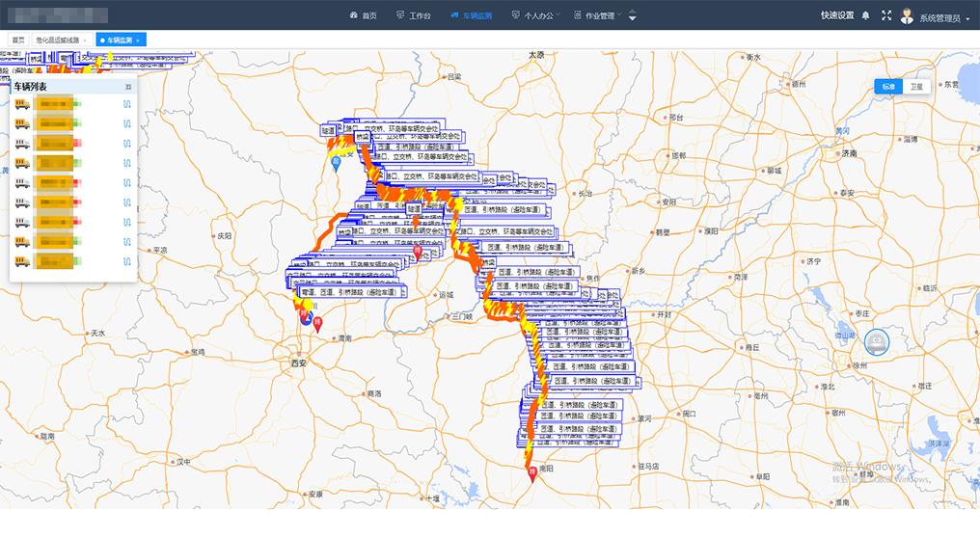Viewport: 980px width, 537px height.
Task: Click the 长治 city label on map
Action: click(585, 194)
